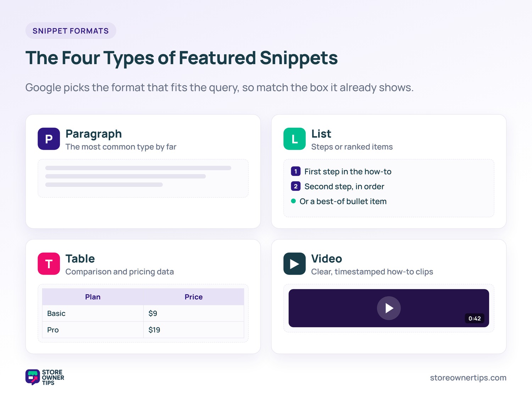532x413 pixels.
Task: Click the dark video thumbnail
Action: (389, 308)
